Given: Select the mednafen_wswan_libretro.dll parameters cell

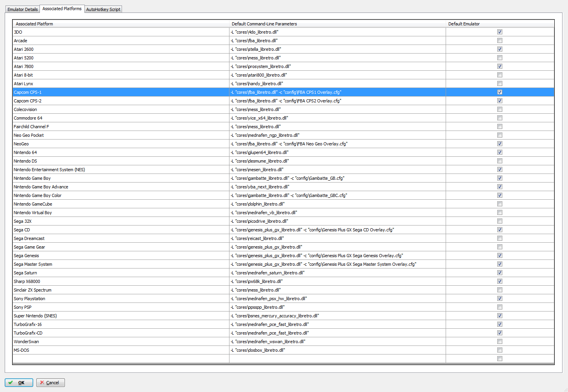Looking at the screenshot, I should pos(337,342).
